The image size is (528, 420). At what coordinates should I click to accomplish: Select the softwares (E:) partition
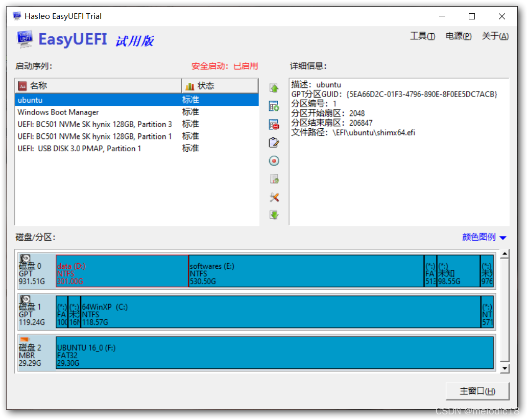pos(306,271)
